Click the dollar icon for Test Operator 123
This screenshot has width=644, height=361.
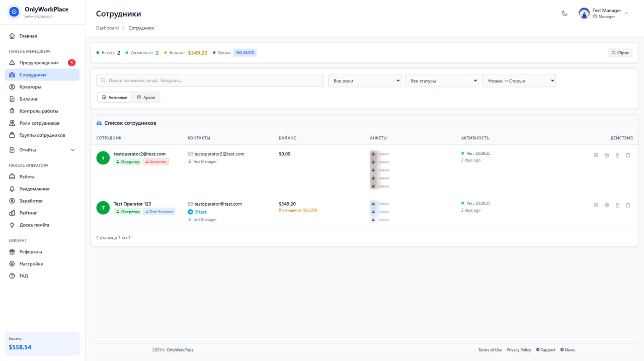(607, 205)
